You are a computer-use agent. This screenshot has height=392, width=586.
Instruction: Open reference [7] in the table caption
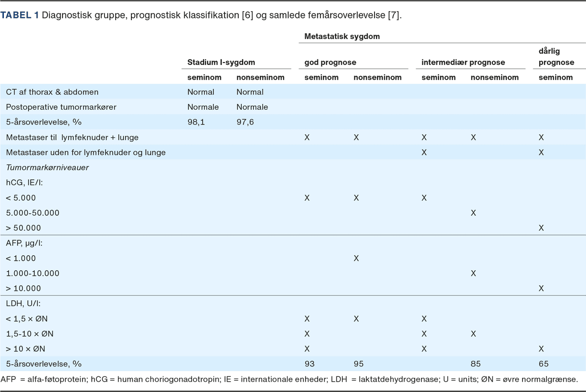[394, 15]
